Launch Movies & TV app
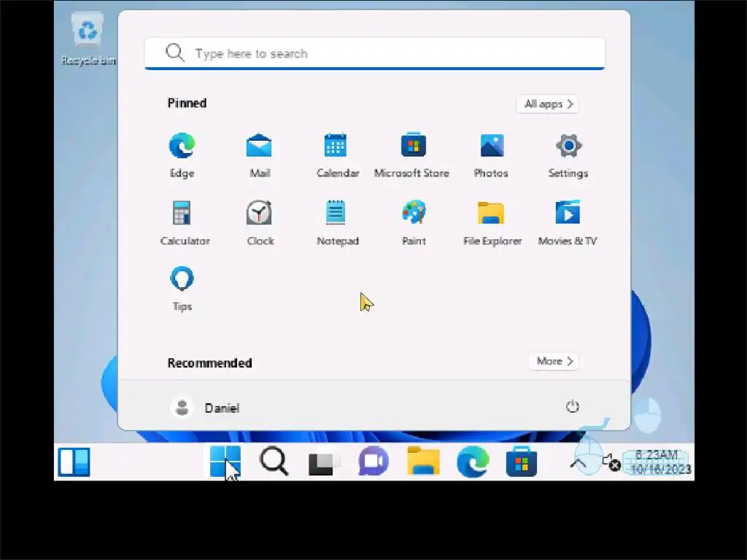 coord(568,223)
